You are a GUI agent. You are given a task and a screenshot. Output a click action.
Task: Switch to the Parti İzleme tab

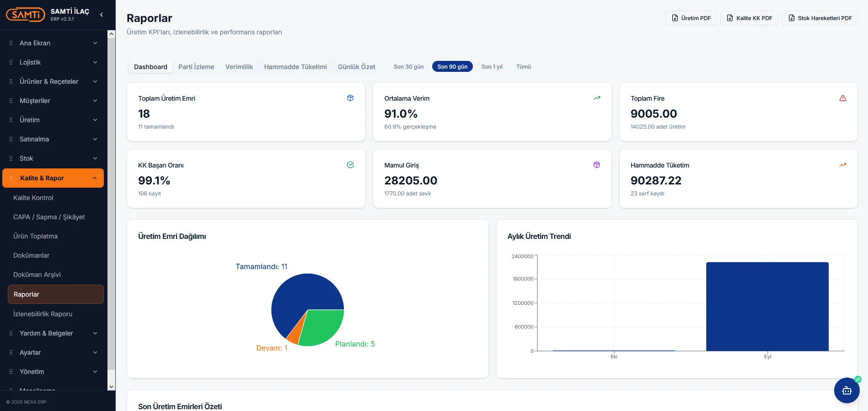(x=196, y=67)
